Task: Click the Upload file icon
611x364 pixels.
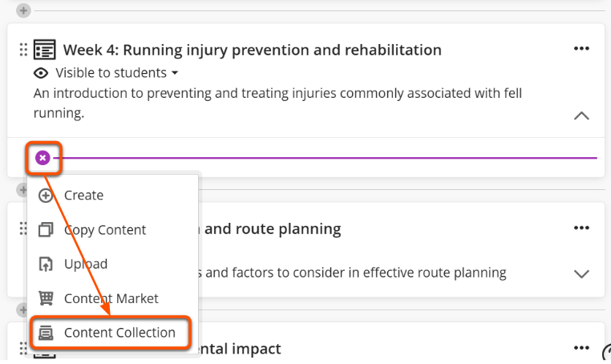Action: click(x=47, y=264)
